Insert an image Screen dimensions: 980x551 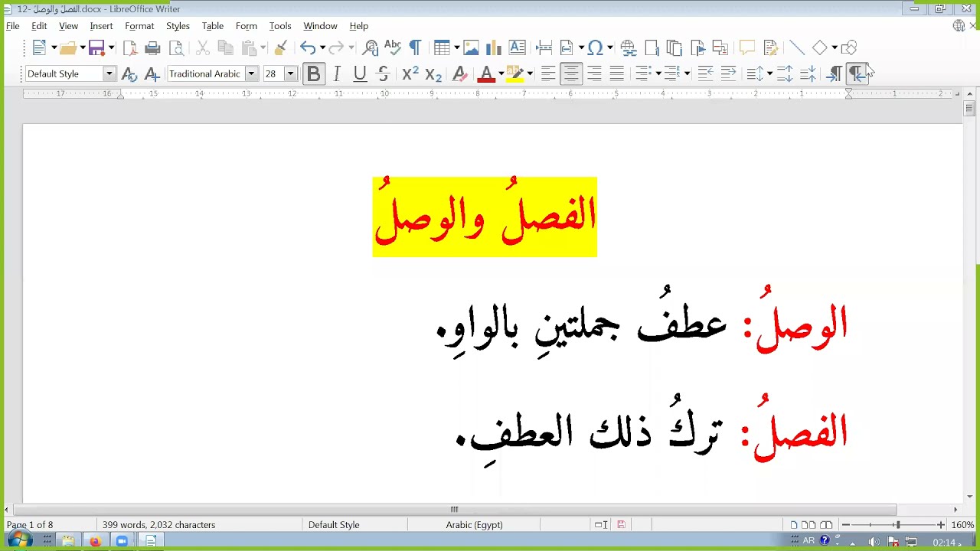471,48
